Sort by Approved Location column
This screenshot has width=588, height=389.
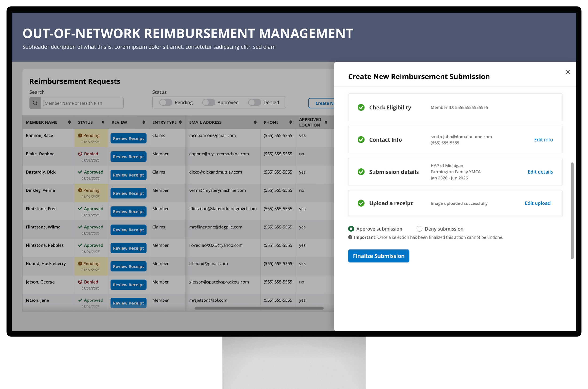(326, 122)
